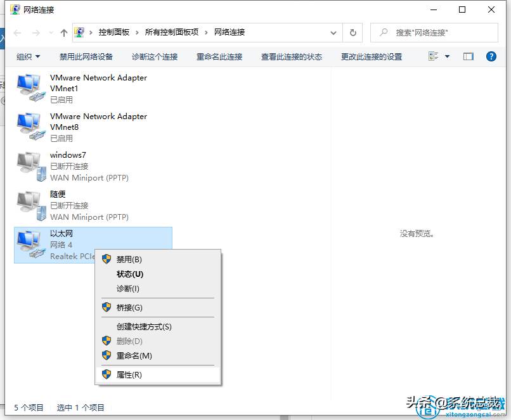Toggle the preview pane icon on toolbar
The height and width of the screenshot is (420, 511).
click(x=469, y=56)
